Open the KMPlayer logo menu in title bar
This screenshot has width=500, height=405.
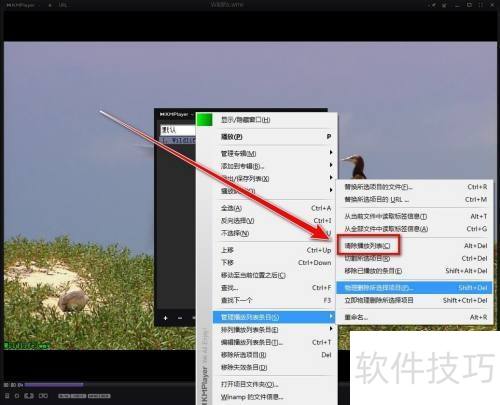pos(20,5)
